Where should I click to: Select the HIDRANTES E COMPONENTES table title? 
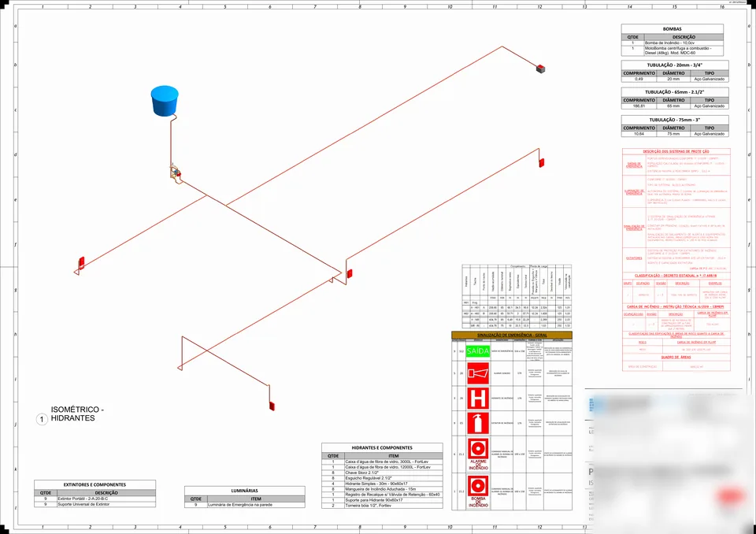point(382,447)
